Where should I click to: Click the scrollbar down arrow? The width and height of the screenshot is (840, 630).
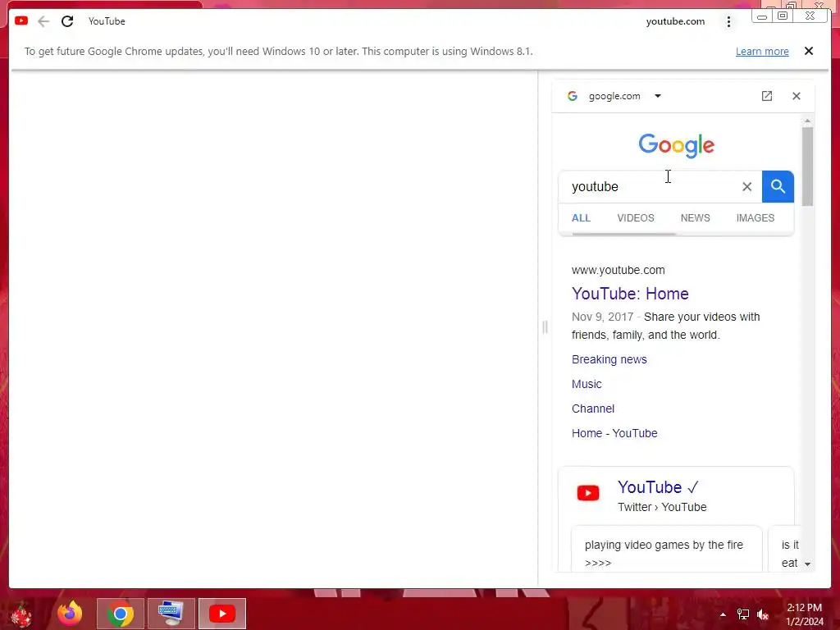coord(807,564)
